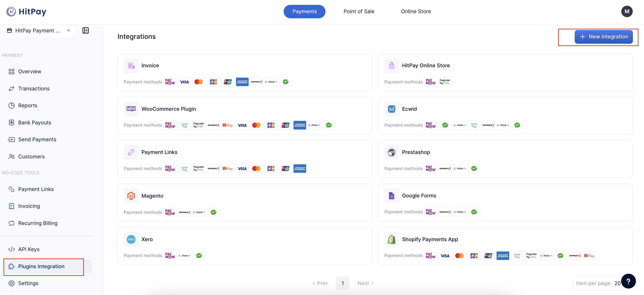Image resolution: width=644 pixels, height=295 pixels.
Task: Switch to the Online Store tab
Action: [x=416, y=12]
